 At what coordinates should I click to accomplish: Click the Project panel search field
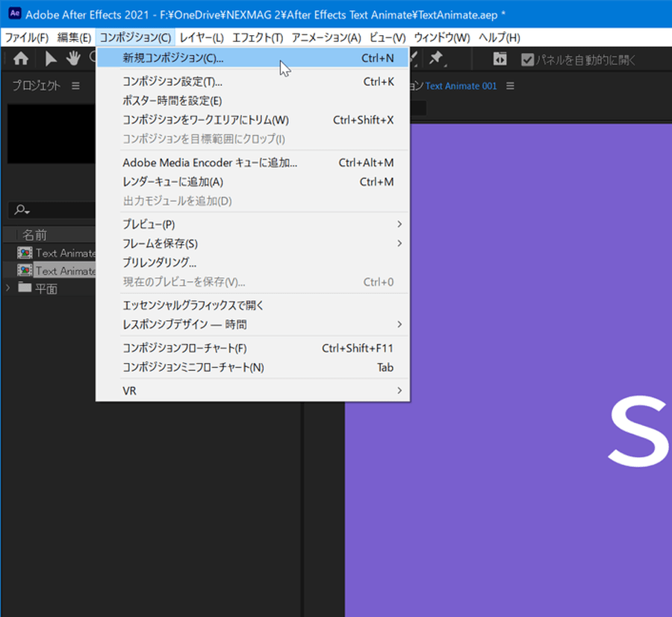coord(52,210)
